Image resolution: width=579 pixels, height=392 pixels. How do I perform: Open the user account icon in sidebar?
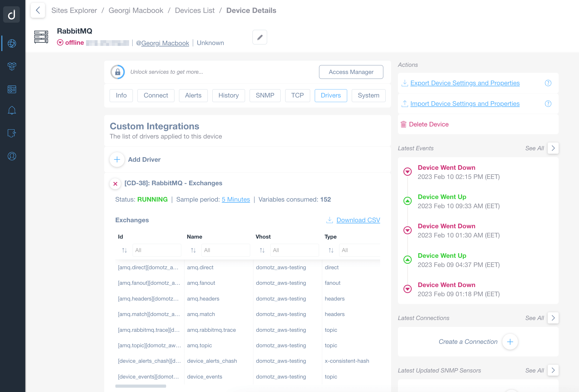pyautogui.click(x=11, y=156)
